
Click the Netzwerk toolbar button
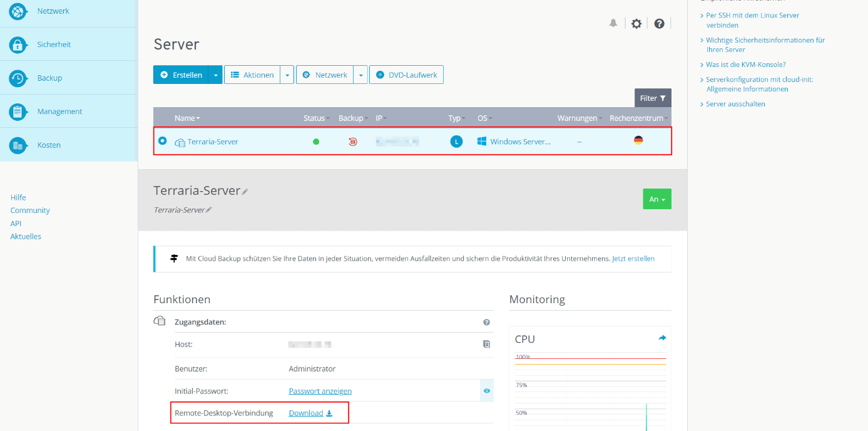tap(325, 75)
